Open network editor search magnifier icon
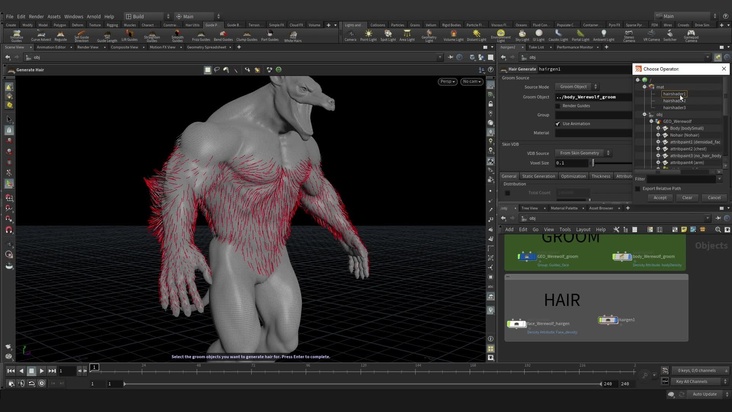Image resolution: width=732 pixels, height=412 pixels. (718, 230)
